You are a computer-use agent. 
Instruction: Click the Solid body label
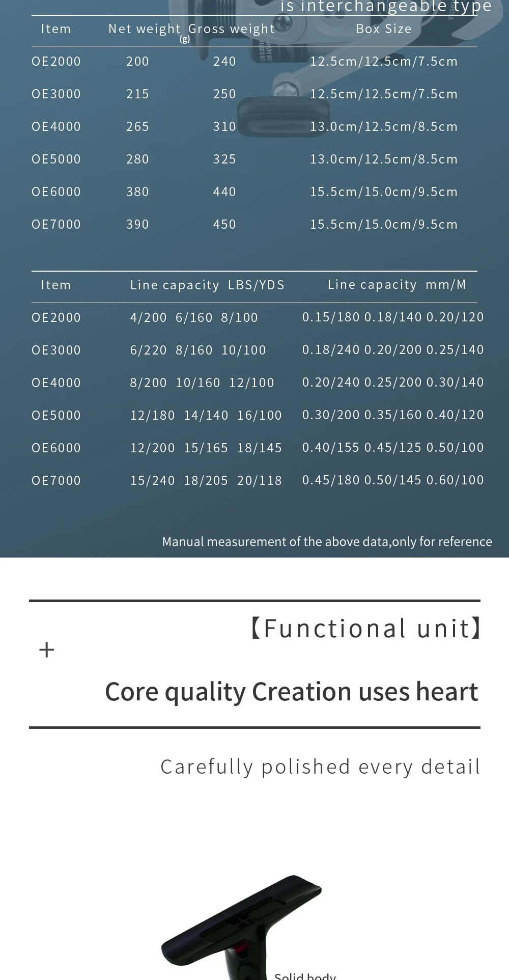tap(305, 975)
